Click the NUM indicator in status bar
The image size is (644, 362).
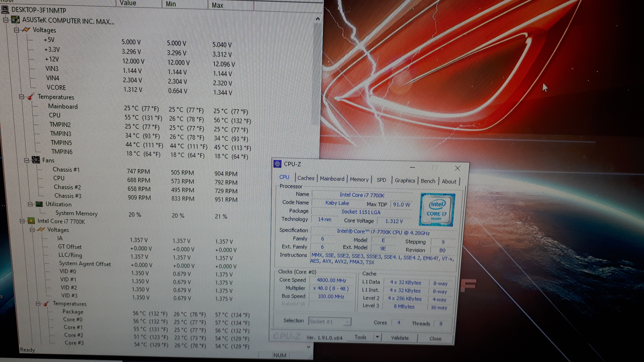click(x=280, y=355)
